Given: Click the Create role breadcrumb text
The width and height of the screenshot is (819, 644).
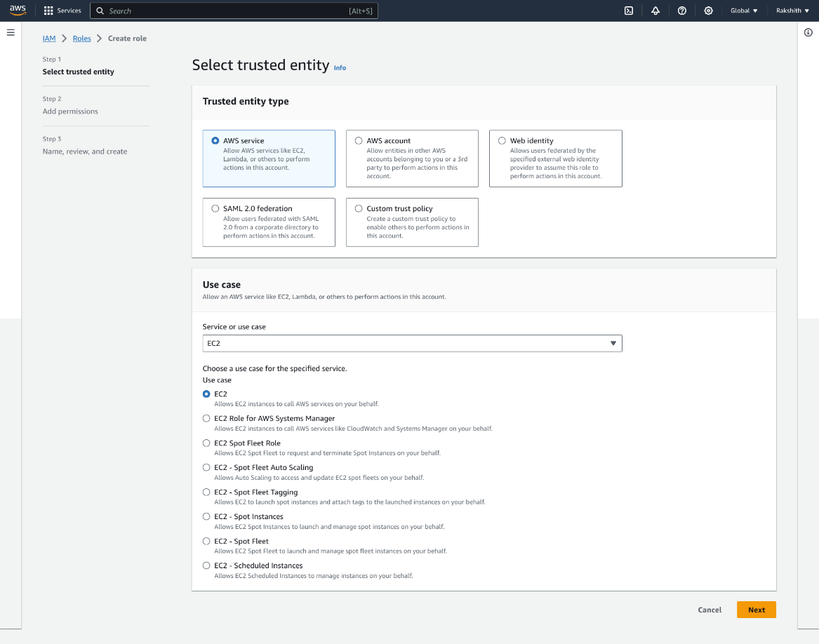Looking at the screenshot, I should point(127,38).
